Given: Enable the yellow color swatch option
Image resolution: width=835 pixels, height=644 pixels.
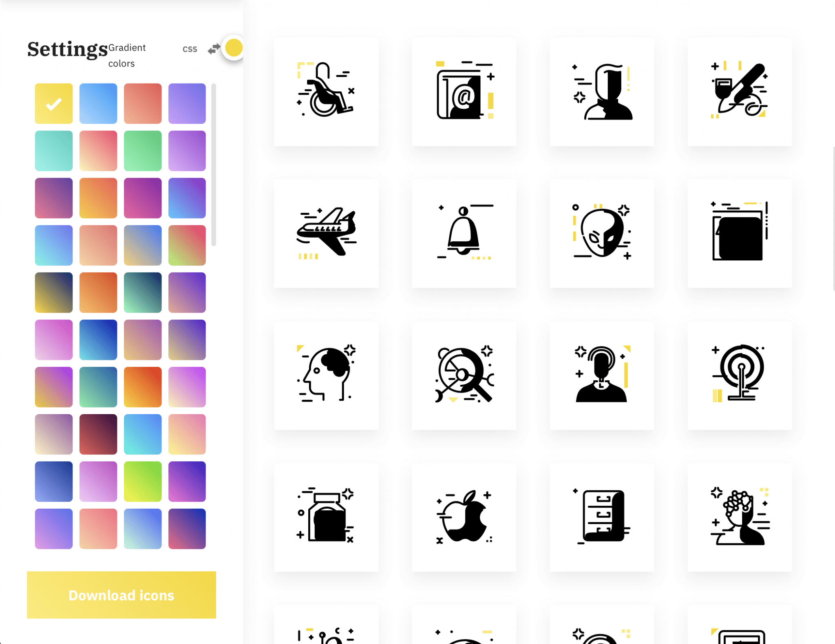Looking at the screenshot, I should [53, 103].
